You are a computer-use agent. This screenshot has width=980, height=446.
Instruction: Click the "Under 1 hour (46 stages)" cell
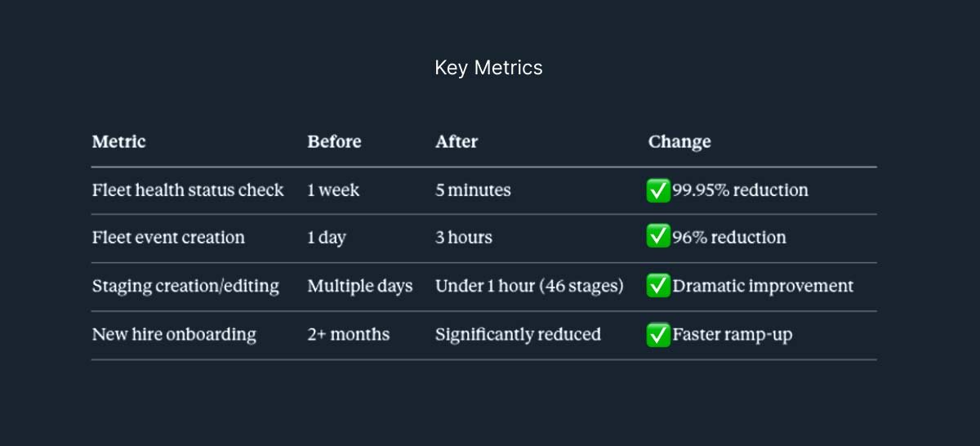(x=529, y=286)
